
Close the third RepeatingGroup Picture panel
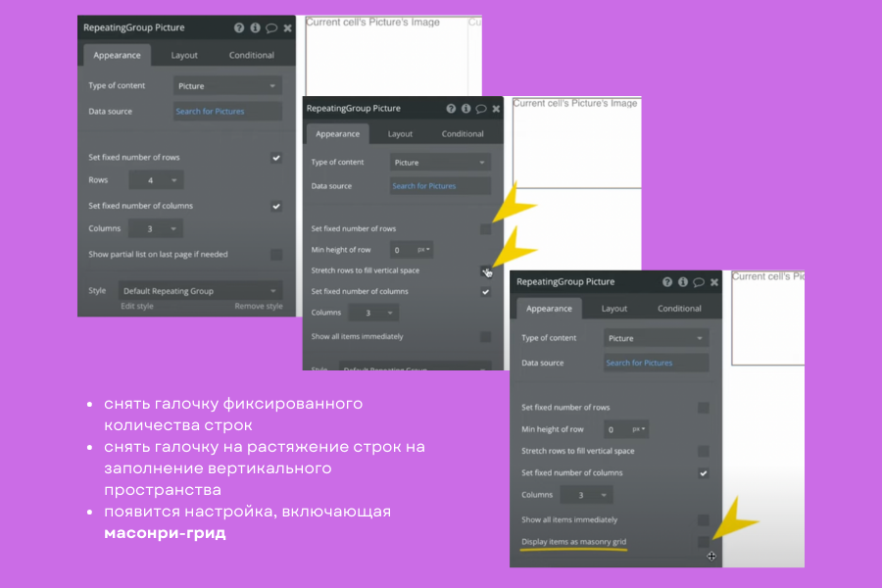point(714,282)
